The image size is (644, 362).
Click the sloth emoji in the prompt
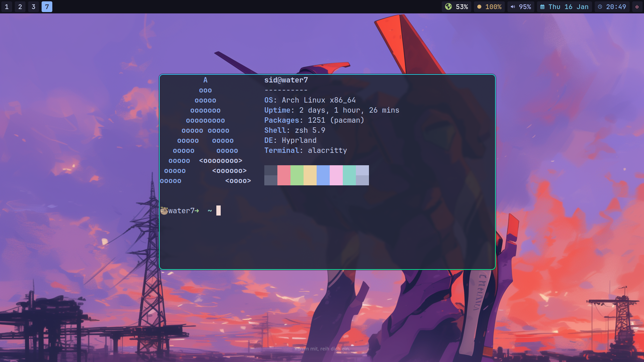click(164, 211)
